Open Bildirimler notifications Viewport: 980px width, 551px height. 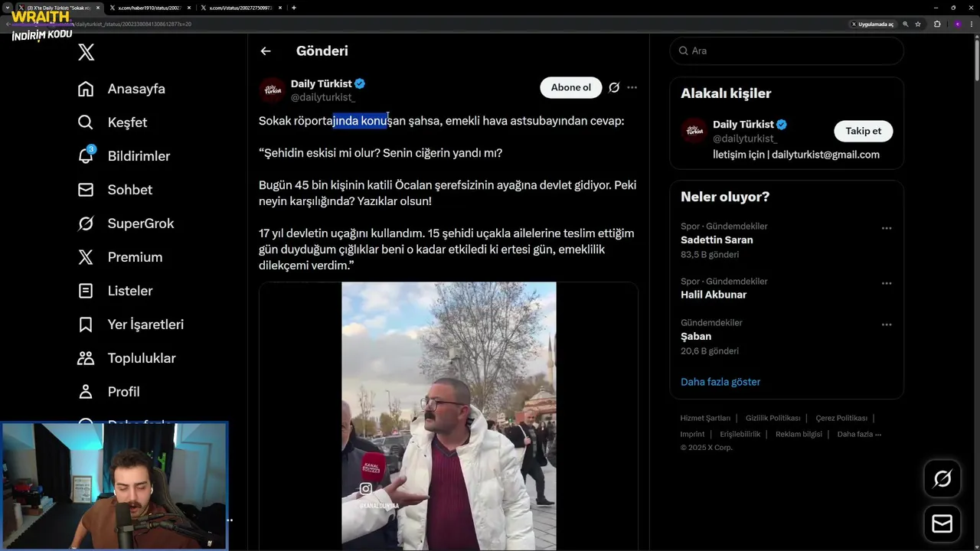pos(124,156)
